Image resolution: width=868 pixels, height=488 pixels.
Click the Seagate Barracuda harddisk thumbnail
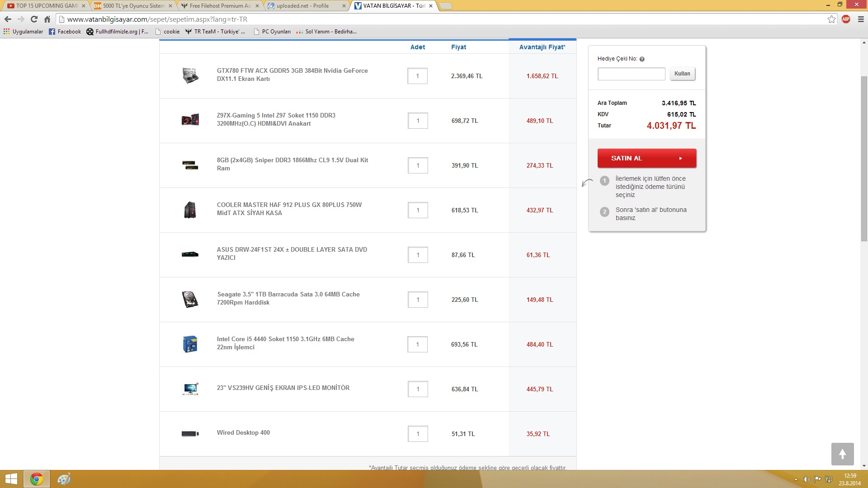pos(190,299)
